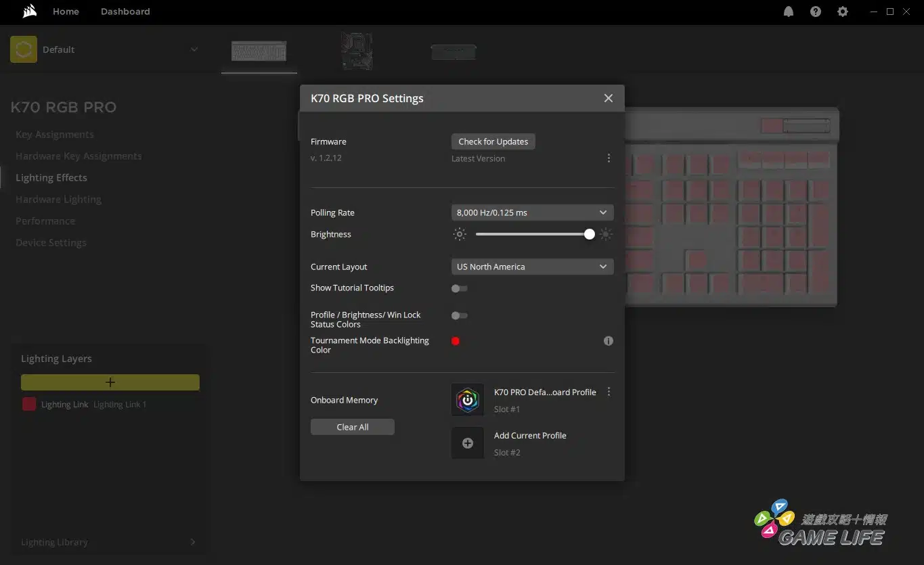Image resolution: width=924 pixels, height=565 pixels.
Task: Open iCUE settings gear icon
Action: point(843,12)
